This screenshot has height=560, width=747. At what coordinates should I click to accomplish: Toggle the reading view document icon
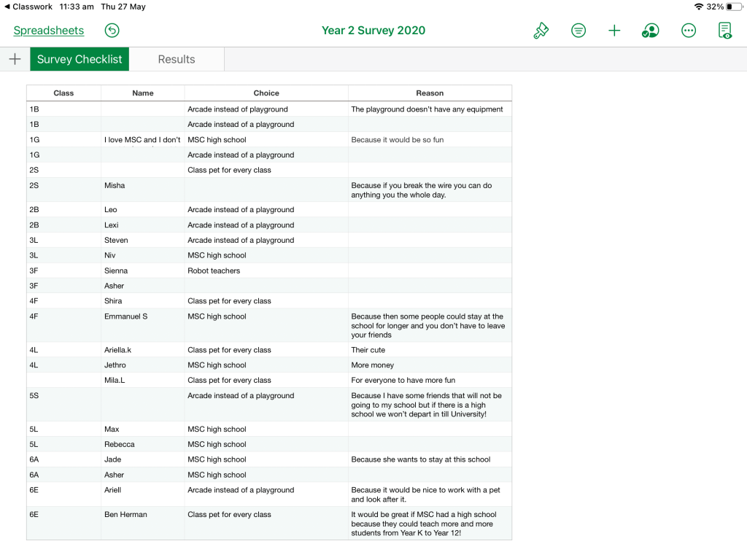(724, 31)
